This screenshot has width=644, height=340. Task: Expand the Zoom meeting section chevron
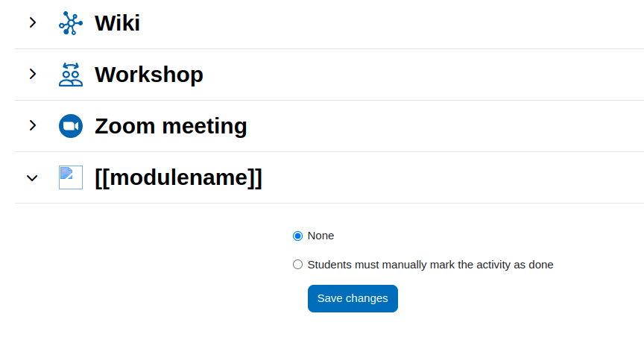point(33,125)
